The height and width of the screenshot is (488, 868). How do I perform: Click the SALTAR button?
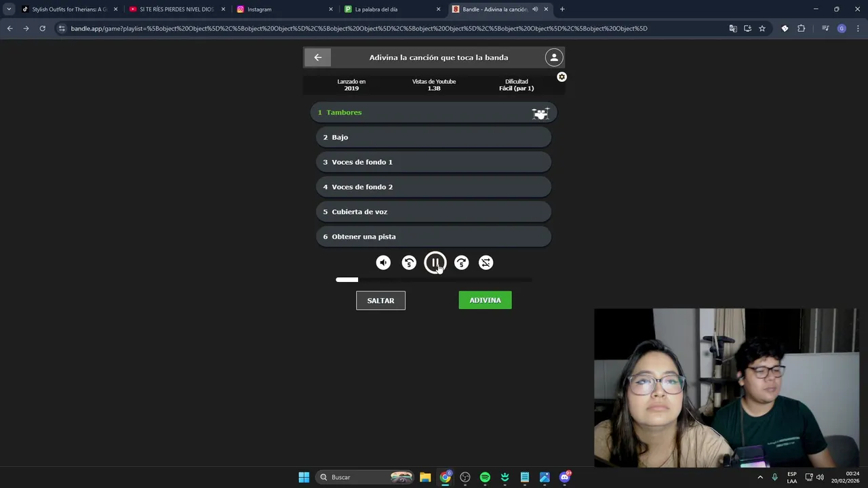380,300
